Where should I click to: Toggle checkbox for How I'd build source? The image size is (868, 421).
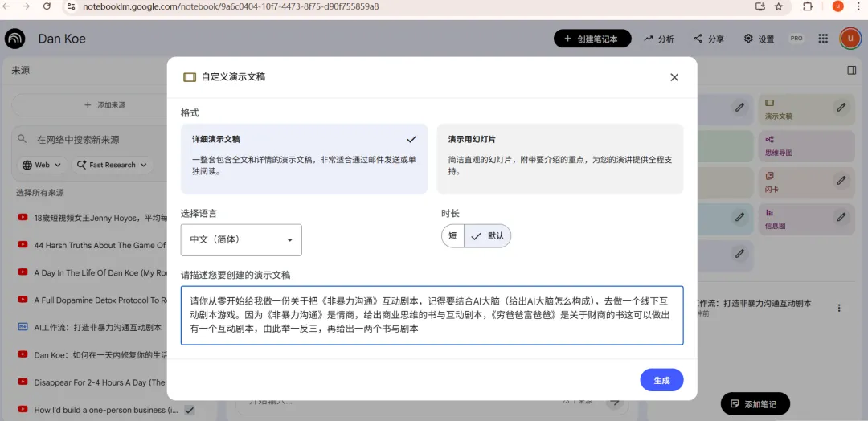tap(190, 410)
